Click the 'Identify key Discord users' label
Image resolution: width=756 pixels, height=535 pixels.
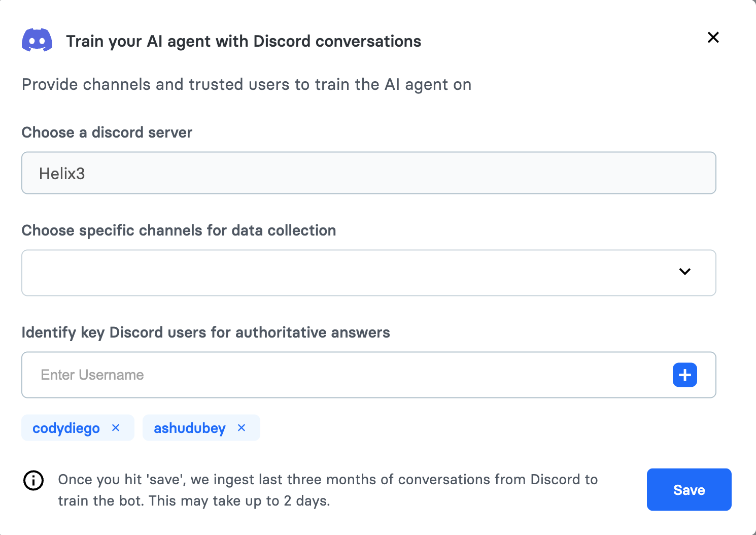(x=205, y=332)
